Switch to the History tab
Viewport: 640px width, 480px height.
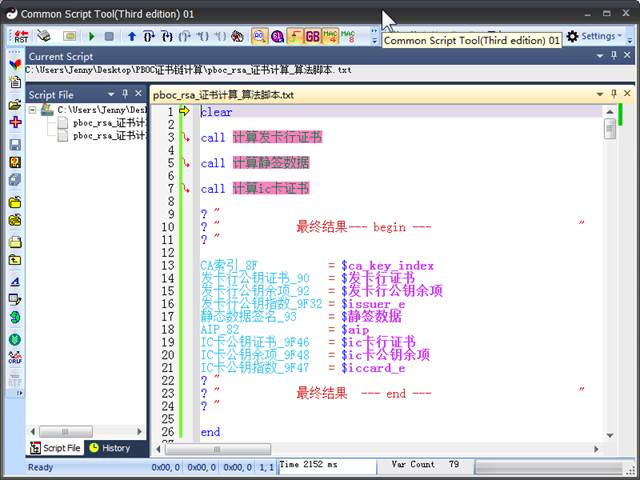coord(110,448)
